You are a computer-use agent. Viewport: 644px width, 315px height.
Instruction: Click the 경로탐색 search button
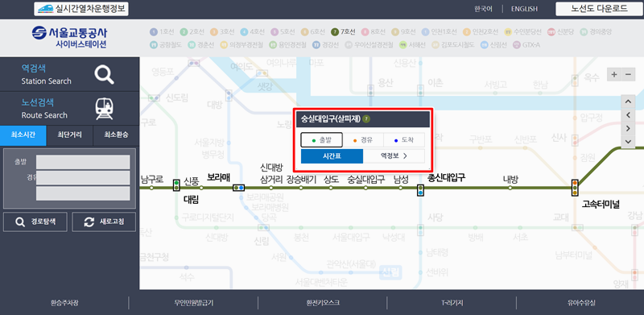(35, 222)
